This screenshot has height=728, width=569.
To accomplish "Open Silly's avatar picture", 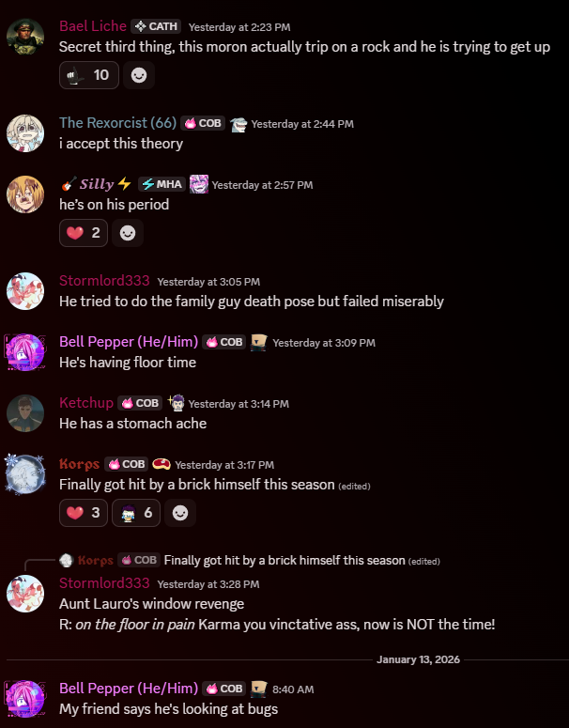I will coord(25,194).
